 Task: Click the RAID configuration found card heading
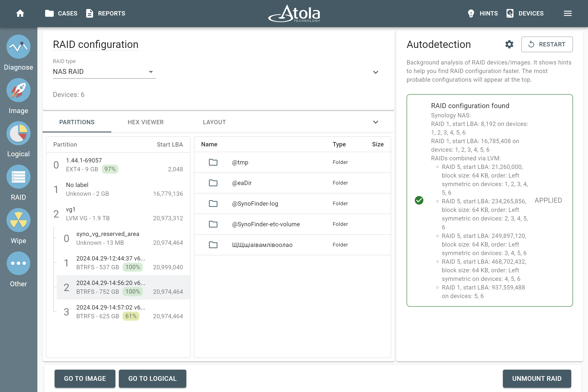click(470, 106)
